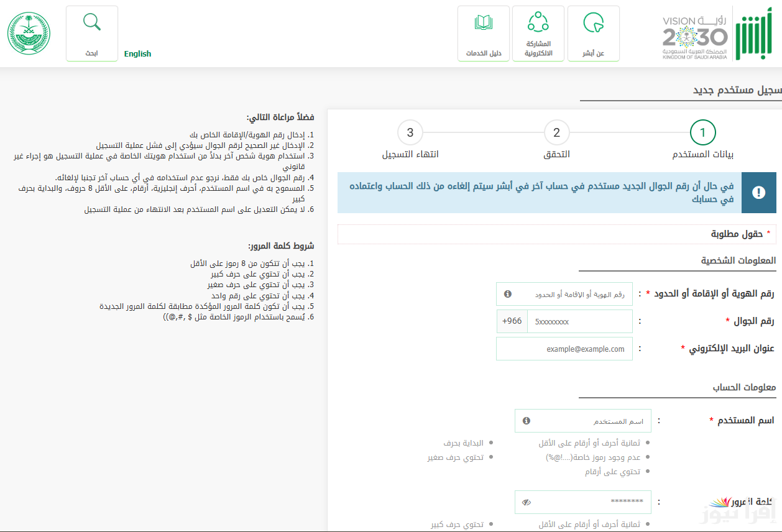782x532 pixels.
Task: Click the 'البداية بحرف' username hint
Action: coord(463,443)
